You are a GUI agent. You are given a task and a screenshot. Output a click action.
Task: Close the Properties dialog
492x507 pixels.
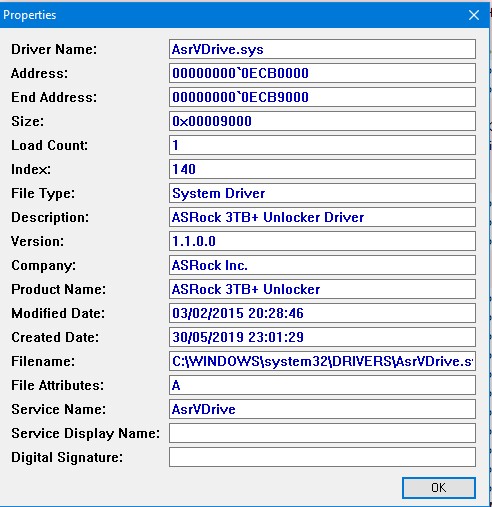(474, 15)
